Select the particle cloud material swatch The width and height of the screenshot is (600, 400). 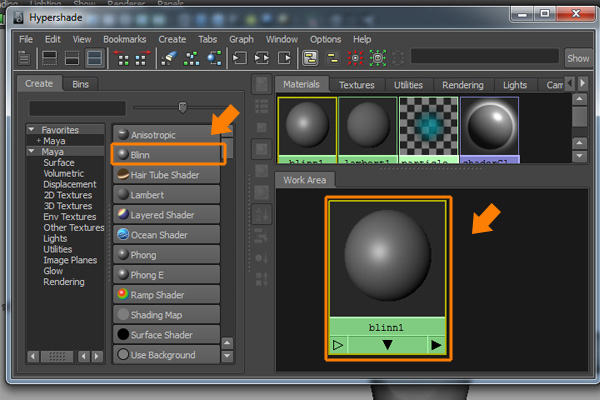tap(428, 130)
